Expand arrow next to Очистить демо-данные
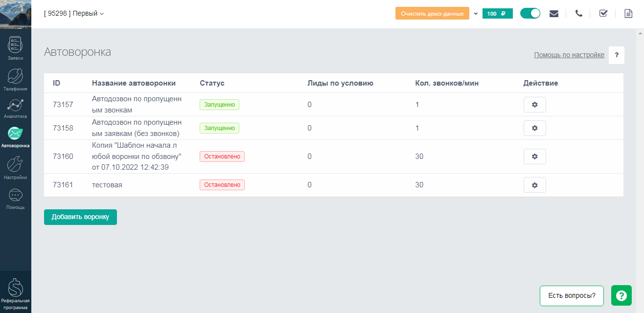The image size is (644, 313). click(x=476, y=14)
